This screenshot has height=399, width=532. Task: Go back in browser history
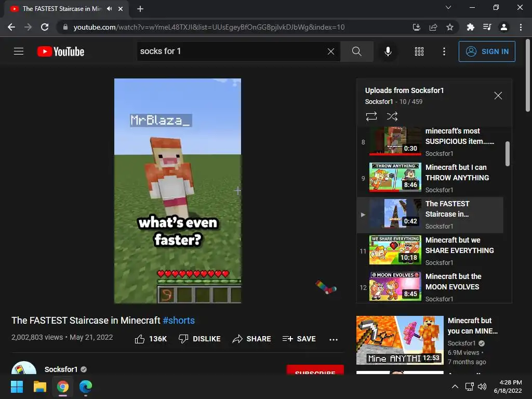pyautogui.click(x=11, y=27)
